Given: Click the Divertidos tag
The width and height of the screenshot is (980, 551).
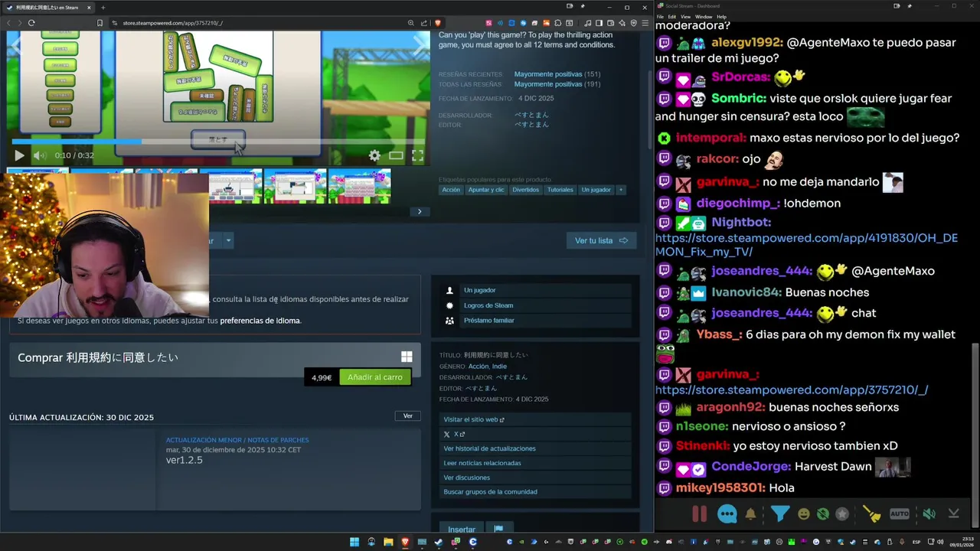Looking at the screenshot, I should pyautogui.click(x=526, y=190).
